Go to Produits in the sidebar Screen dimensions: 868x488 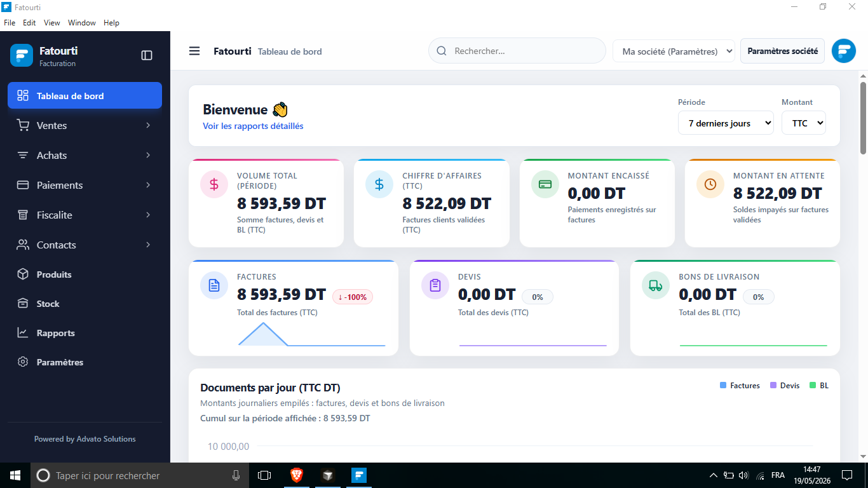coord(85,274)
